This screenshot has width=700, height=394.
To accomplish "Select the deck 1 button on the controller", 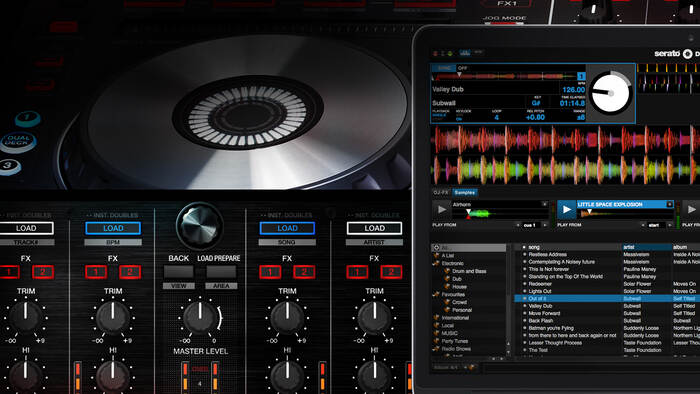I will coord(27,118).
